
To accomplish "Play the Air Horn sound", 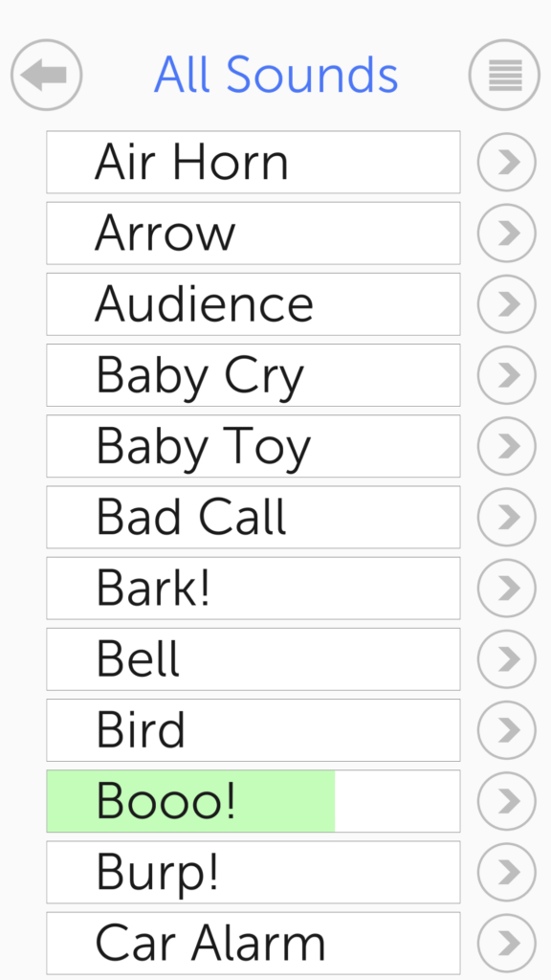I will [x=253, y=162].
